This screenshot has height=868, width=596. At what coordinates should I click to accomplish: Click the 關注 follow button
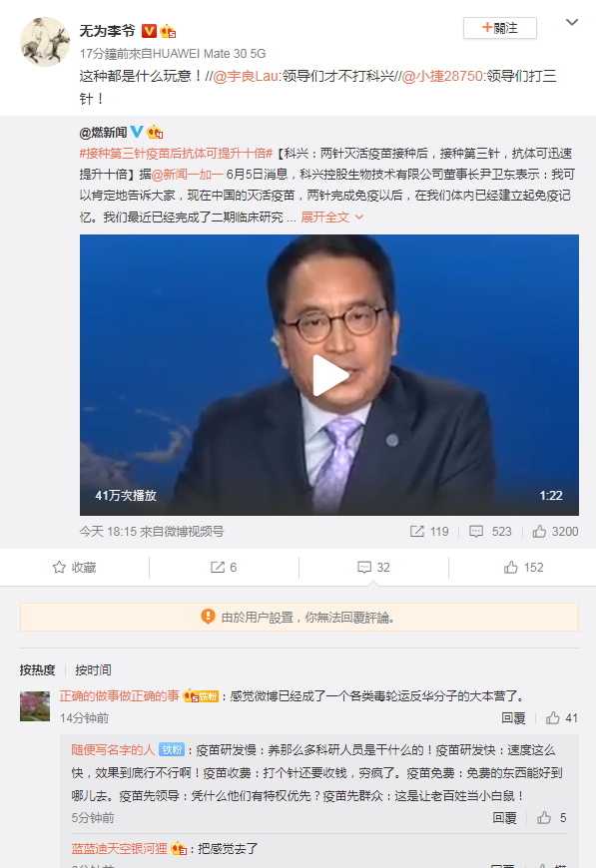tap(499, 28)
